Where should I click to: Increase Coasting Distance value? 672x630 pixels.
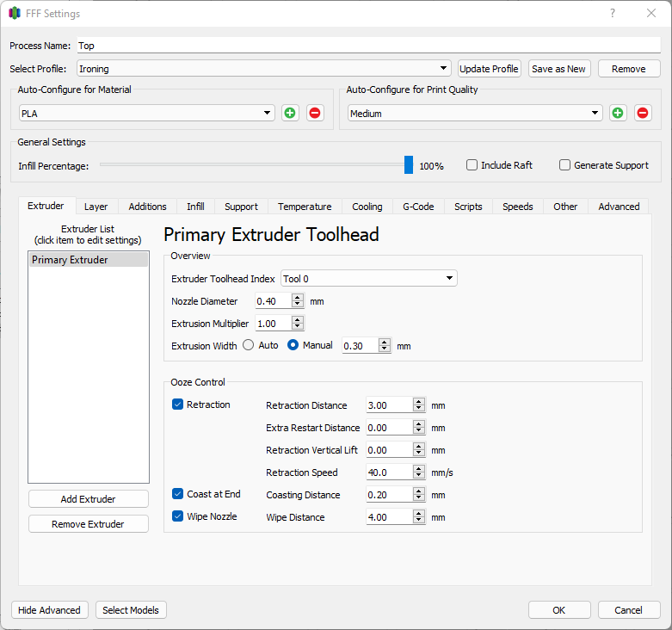pyautogui.click(x=419, y=491)
